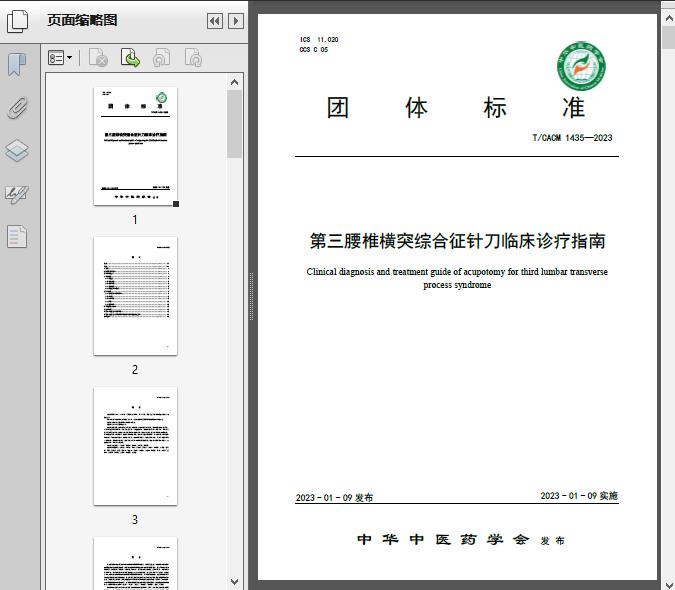
Task: Click the document view scroll-down arrow
Action: pyautogui.click(x=669, y=584)
